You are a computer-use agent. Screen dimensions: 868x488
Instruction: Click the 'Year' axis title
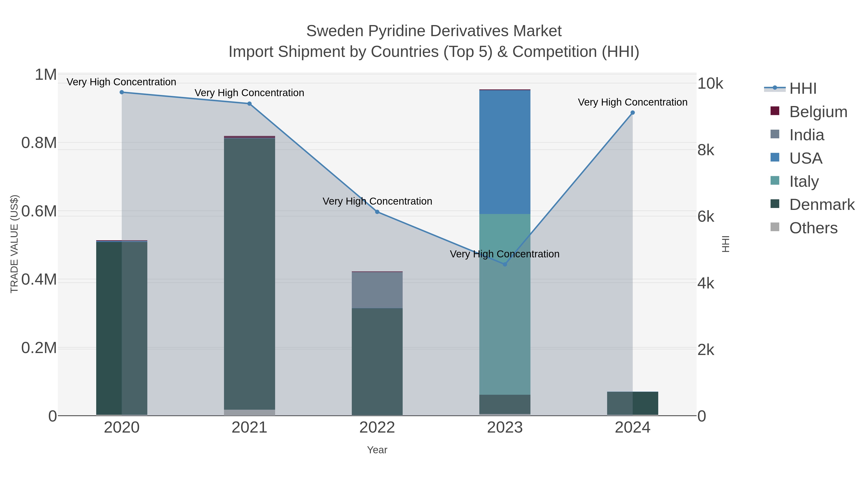[x=377, y=450]
